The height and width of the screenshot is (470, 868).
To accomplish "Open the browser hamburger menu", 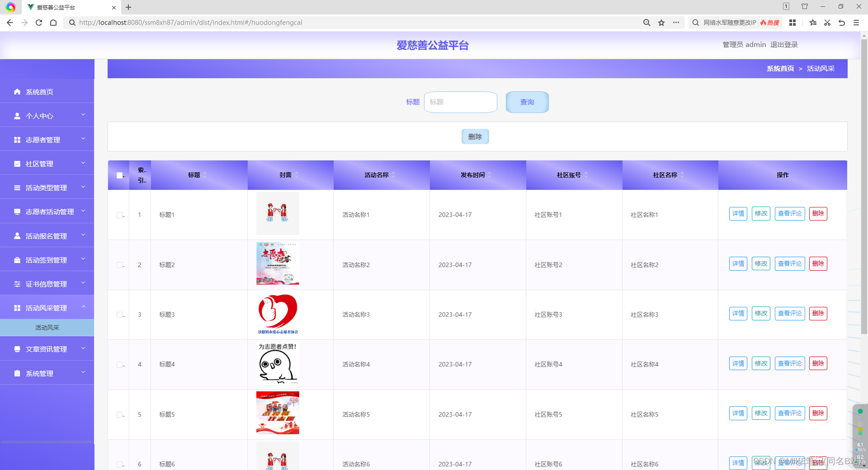I will coord(856,23).
